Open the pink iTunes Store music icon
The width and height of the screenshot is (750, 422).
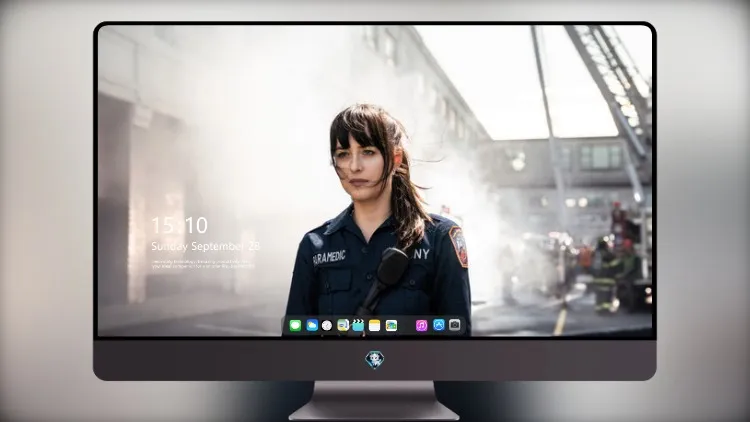click(421, 326)
